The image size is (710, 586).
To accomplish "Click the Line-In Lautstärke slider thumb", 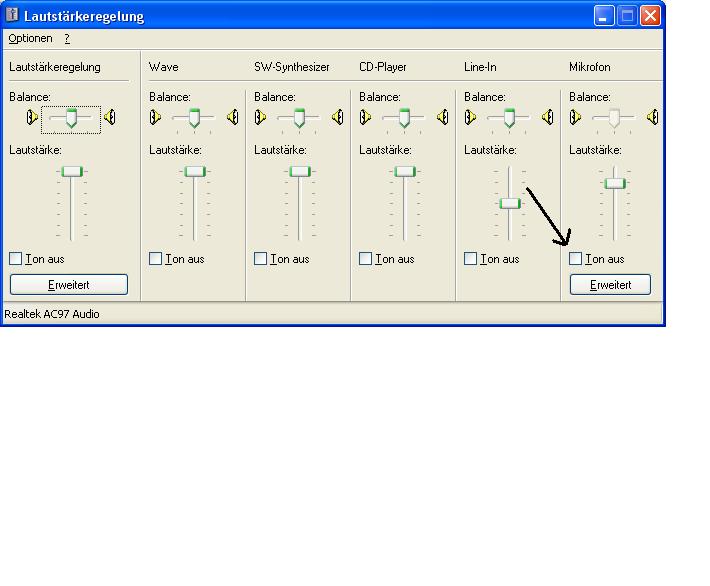I will [510, 203].
